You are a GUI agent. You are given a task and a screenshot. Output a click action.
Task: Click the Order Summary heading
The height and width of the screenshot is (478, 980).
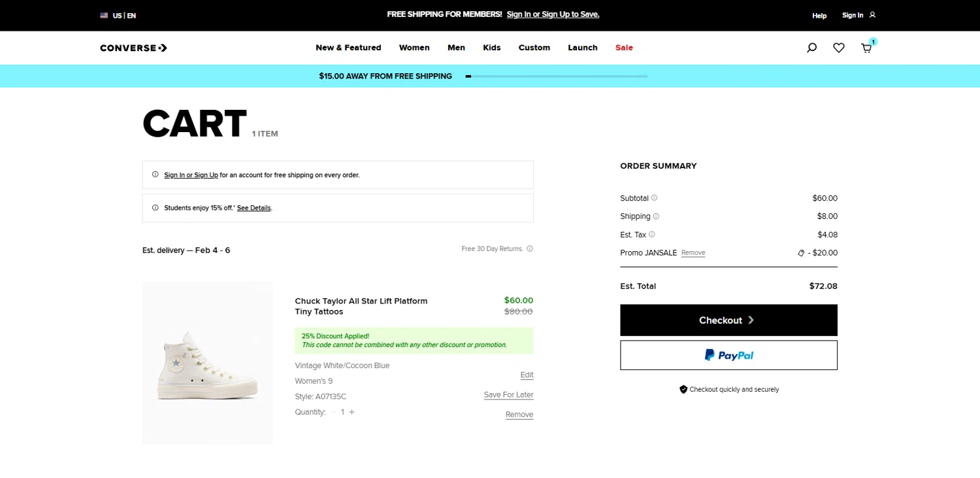pyautogui.click(x=659, y=166)
